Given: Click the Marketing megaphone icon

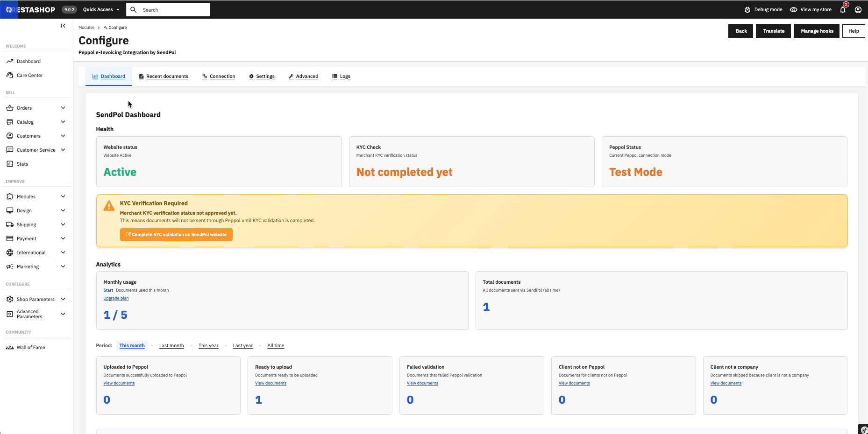Looking at the screenshot, I should click(x=10, y=266).
